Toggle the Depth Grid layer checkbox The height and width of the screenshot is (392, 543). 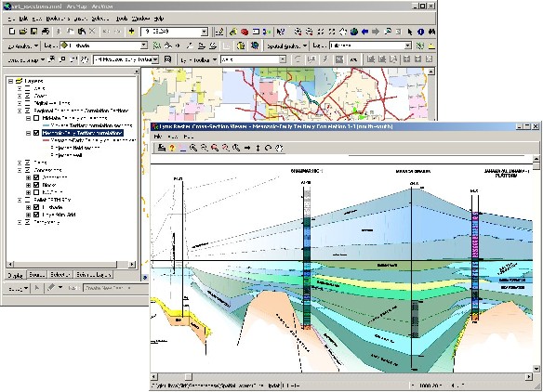coord(36,215)
